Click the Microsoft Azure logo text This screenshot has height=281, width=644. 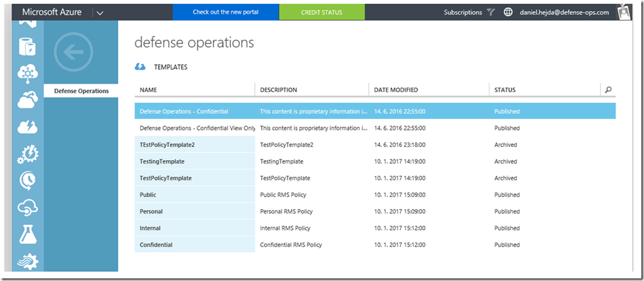click(52, 12)
